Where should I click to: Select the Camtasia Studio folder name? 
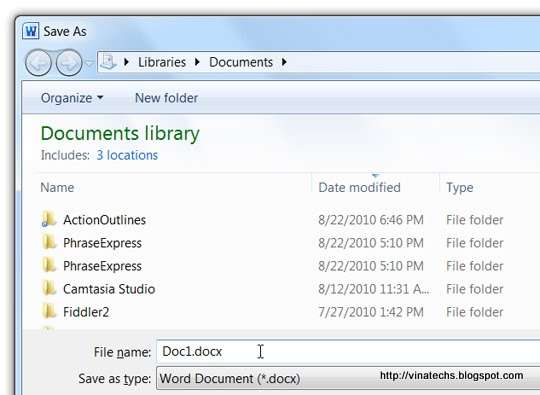tap(109, 289)
